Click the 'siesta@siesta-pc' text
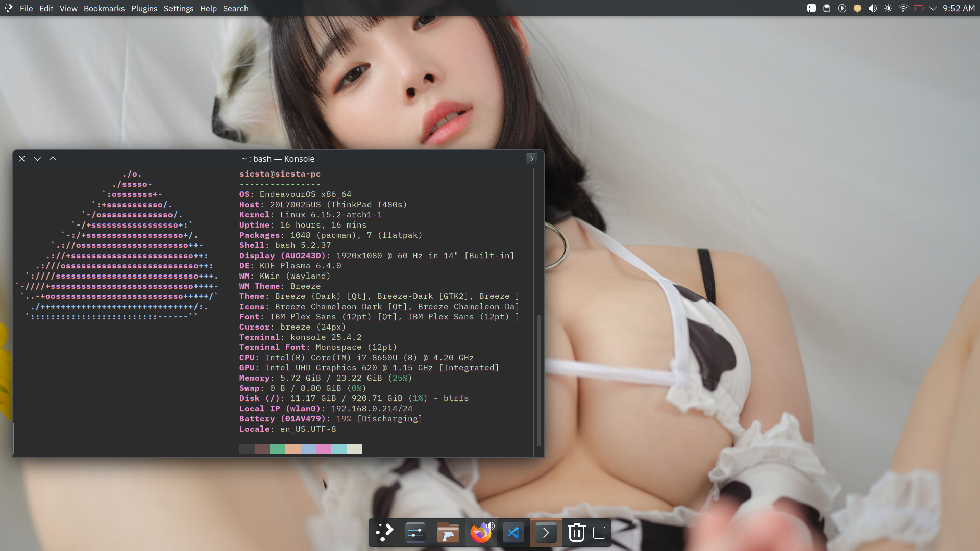This screenshot has width=980, height=551. tap(280, 174)
